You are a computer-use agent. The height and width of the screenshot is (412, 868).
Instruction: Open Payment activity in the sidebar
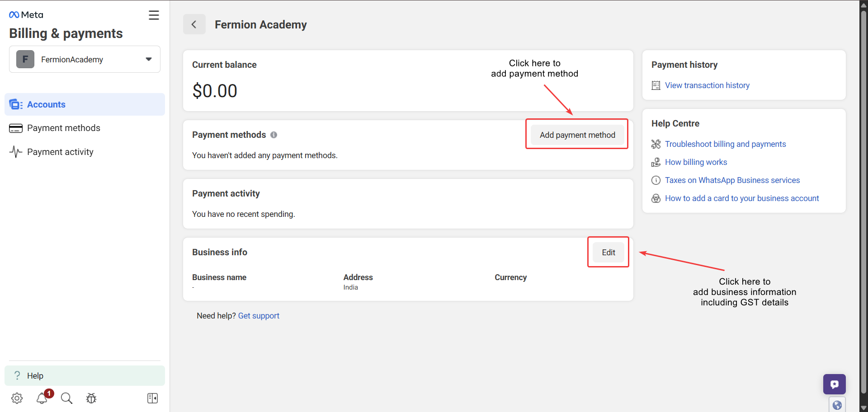click(x=60, y=152)
